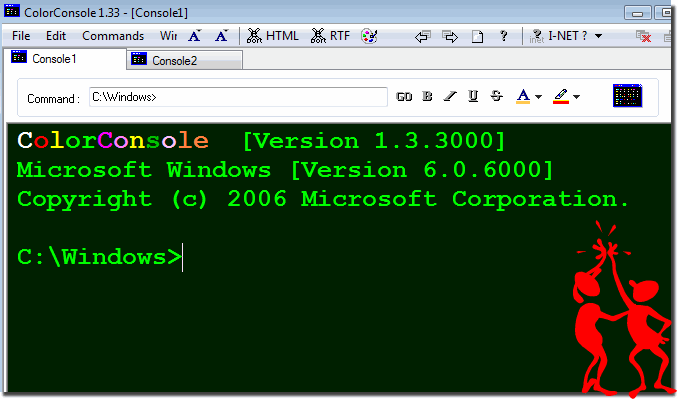Click the ColorConsole title bar app icon
Viewport: 678px width, 399px height.
pyautogui.click(x=12, y=10)
